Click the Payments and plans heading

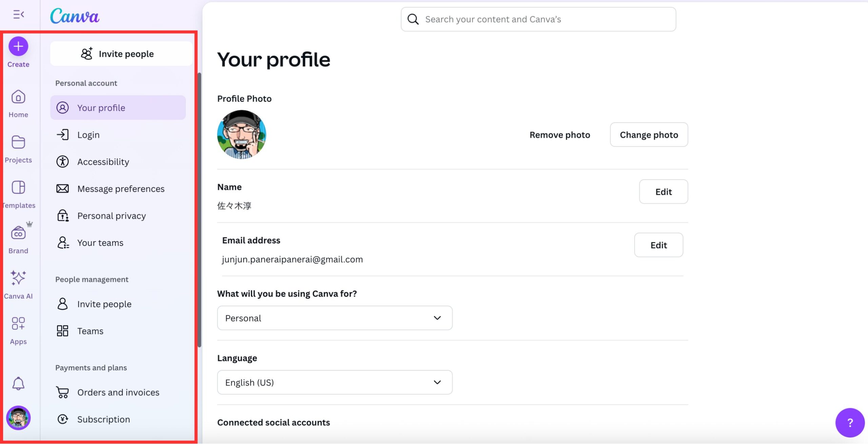pyautogui.click(x=91, y=368)
